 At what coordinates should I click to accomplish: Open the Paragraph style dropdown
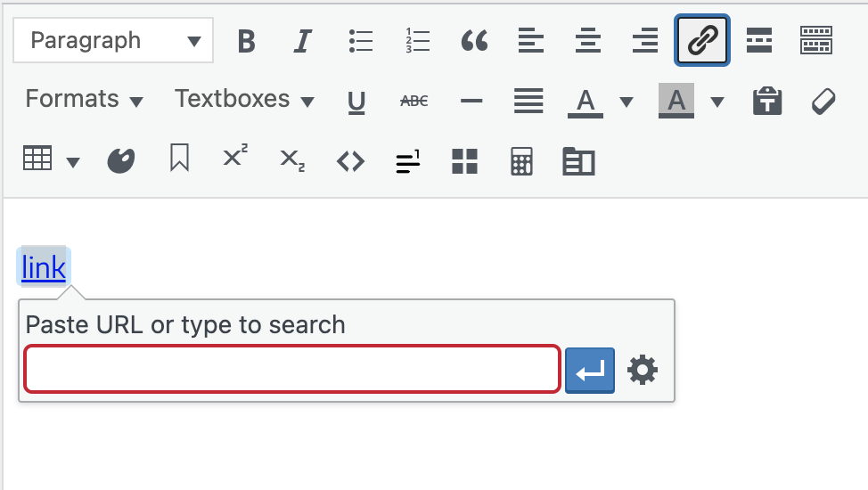click(x=113, y=41)
